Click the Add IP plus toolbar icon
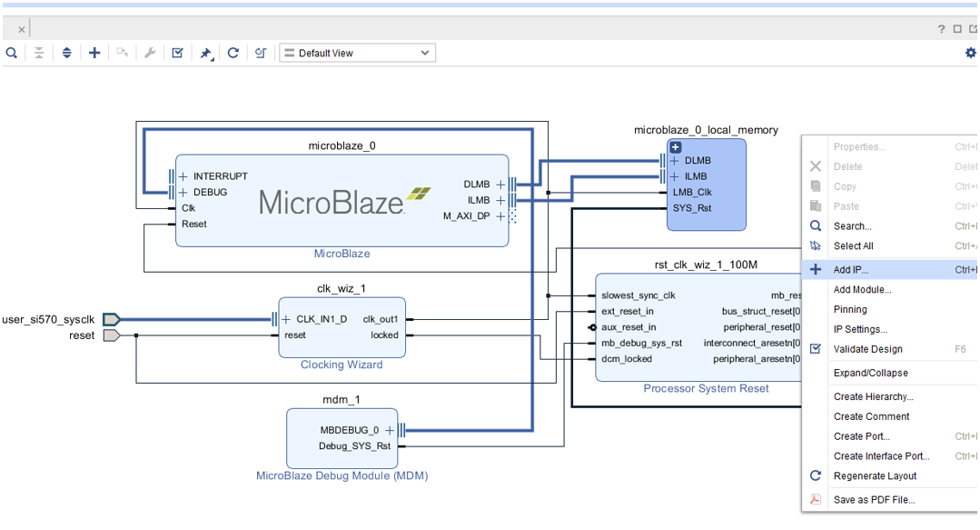This screenshot has width=980, height=530. coord(94,53)
